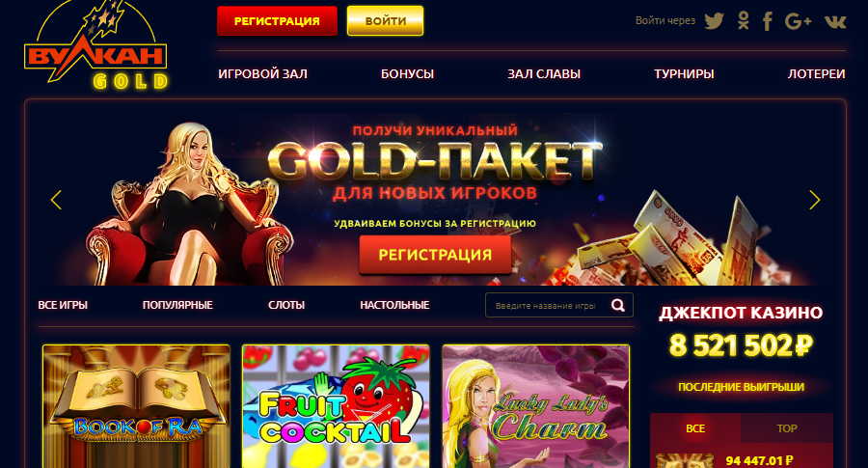Viewport: 868px width, 468px height.
Task: Open the Book of Ra game thumbnail
Action: tap(136, 406)
